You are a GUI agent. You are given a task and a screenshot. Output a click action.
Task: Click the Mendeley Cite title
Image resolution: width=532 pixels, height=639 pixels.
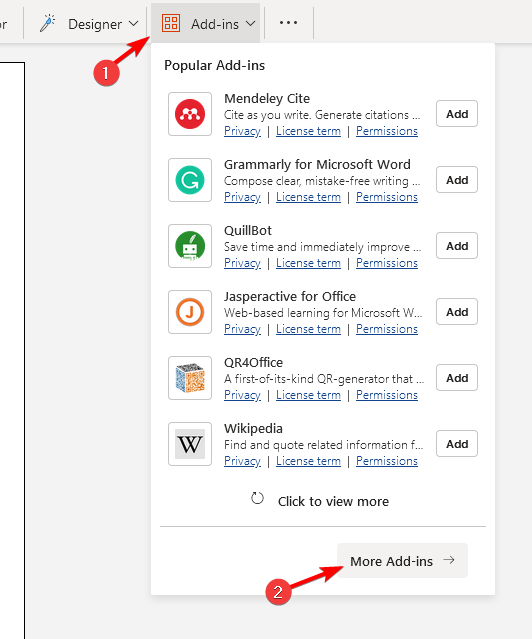pos(267,99)
